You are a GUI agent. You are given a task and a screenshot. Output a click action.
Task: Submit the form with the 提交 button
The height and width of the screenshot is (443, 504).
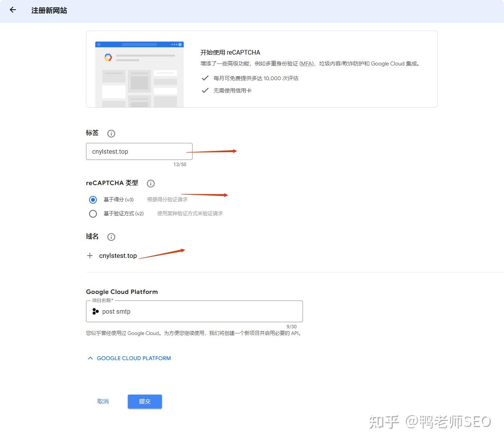coord(144,401)
